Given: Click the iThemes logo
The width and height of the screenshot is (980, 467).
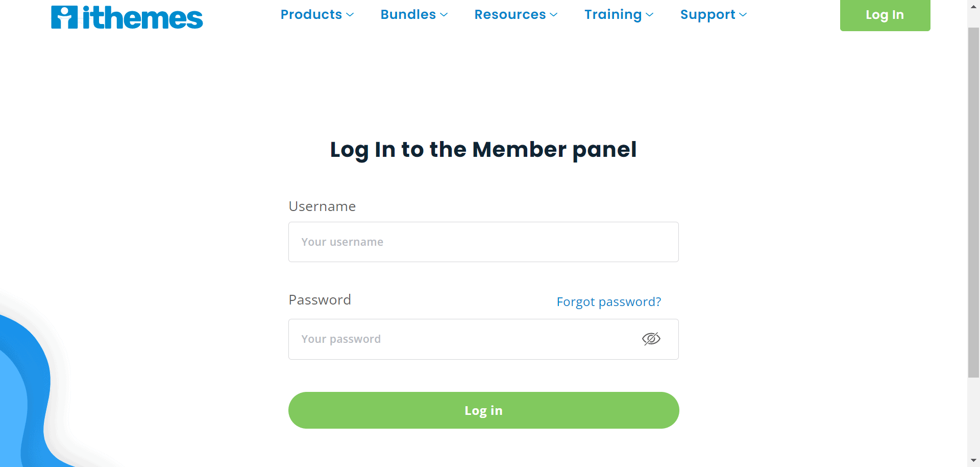Looking at the screenshot, I should point(127,17).
